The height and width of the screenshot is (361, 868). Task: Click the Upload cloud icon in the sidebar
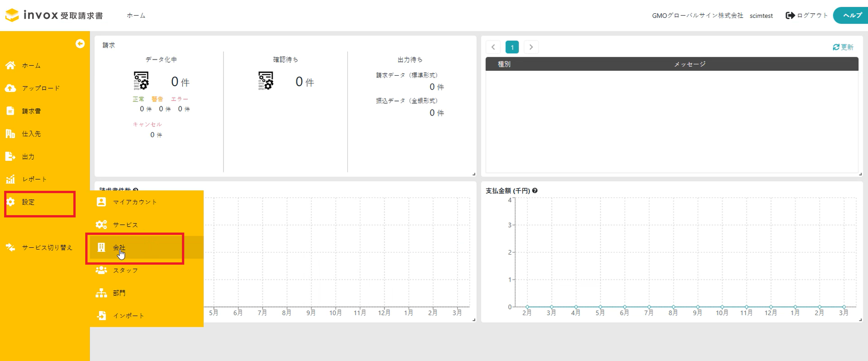click(10, 88)
